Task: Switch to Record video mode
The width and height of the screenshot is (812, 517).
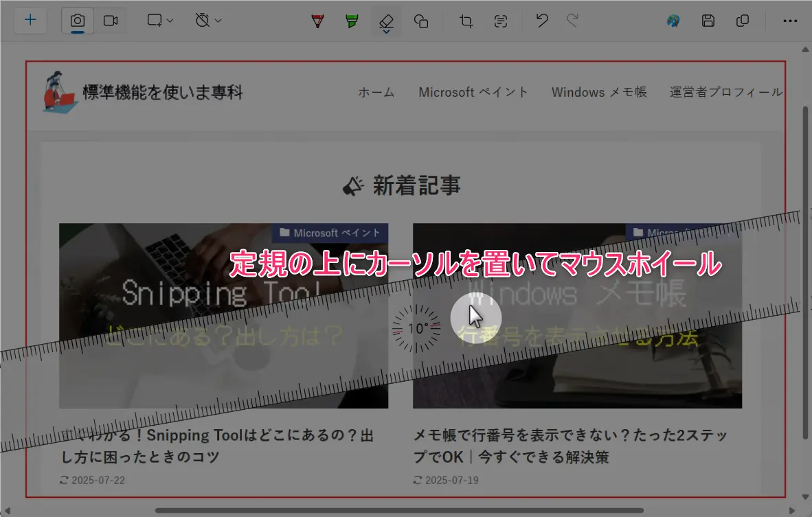Action: 111,21
